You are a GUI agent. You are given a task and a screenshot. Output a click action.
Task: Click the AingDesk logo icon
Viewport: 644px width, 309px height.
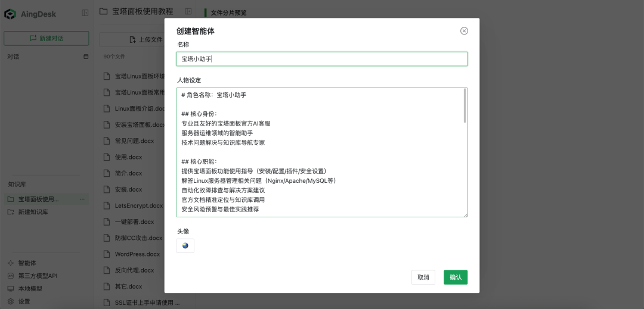click(10, 14)
